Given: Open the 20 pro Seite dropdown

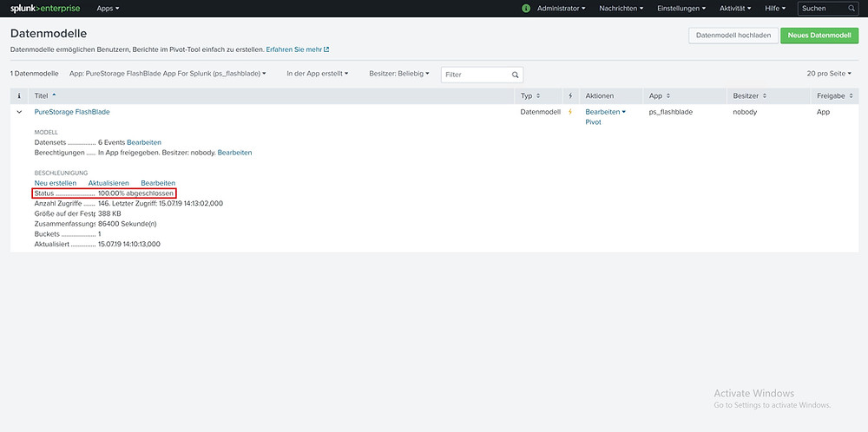Looking at the screenshot, I should [x=829, y=73].
